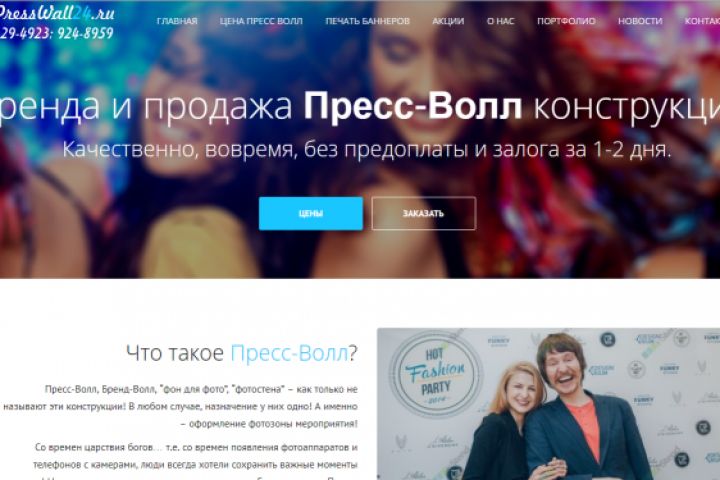Go to the КОНТАКТЫ page
This screenshot has width=720, height=480.
point(703,21)
